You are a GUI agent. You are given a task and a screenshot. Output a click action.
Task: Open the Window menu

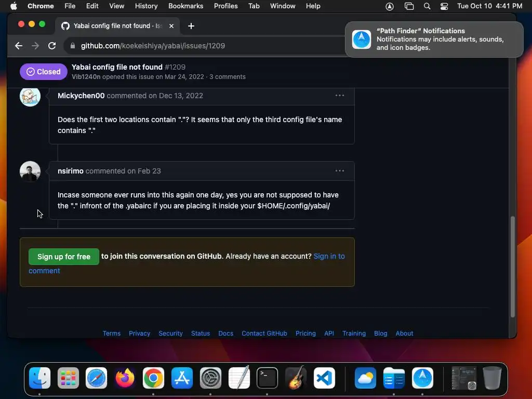pos(283,6)
